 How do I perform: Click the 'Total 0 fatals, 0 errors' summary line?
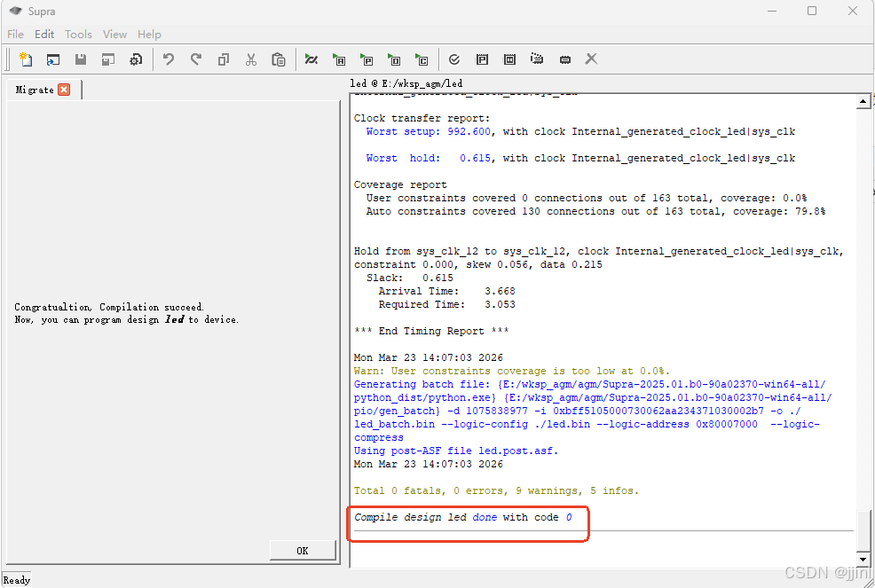pyautogui.click(x=496, y=491)
